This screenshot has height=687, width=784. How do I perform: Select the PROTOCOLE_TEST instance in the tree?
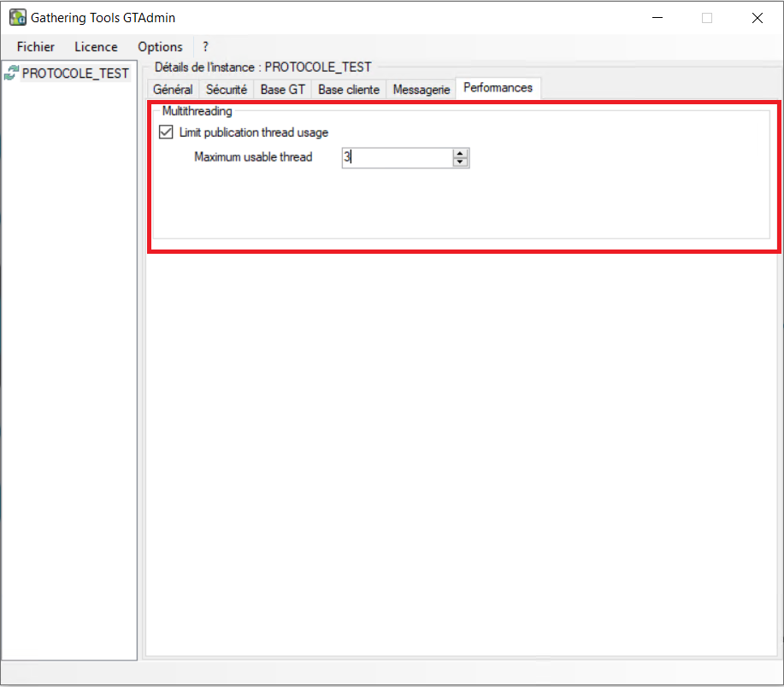pyautogui.click(x=75, y=73)
